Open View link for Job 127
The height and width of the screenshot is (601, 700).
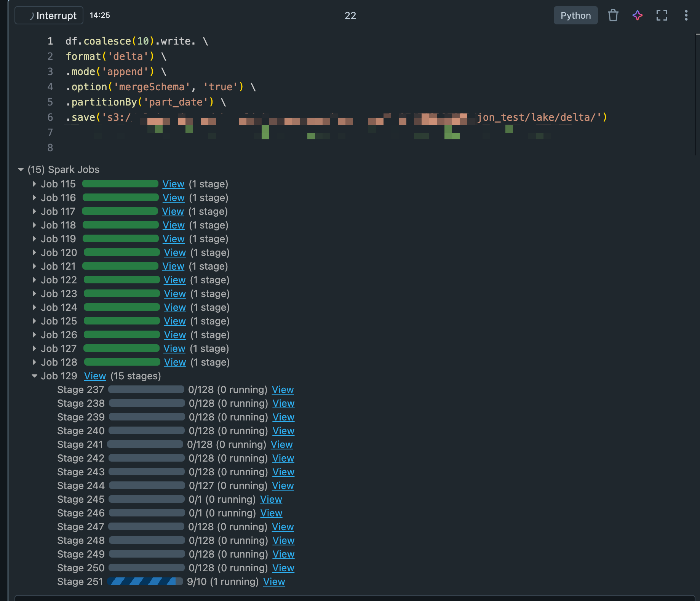[x=174, y=348]
